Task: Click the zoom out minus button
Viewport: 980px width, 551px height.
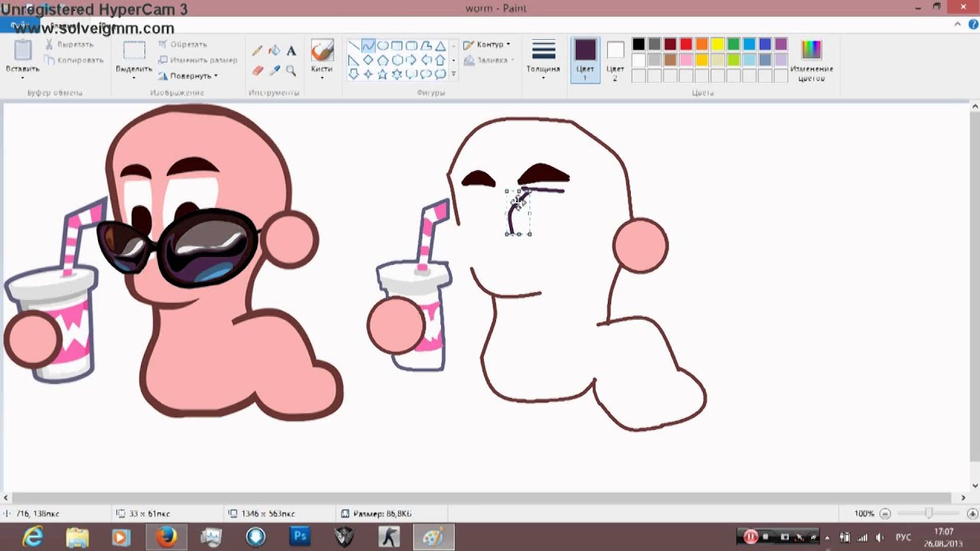Action: click(x=885, y=514)
